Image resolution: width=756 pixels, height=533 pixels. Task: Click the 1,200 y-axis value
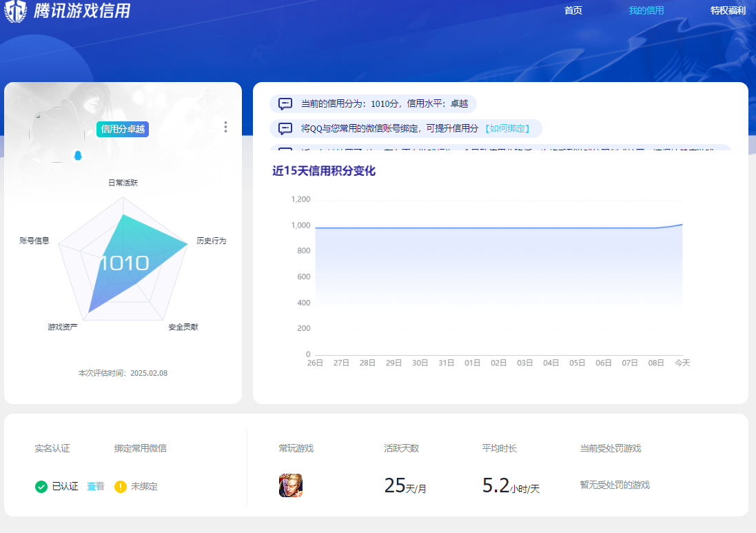point(301,199)
